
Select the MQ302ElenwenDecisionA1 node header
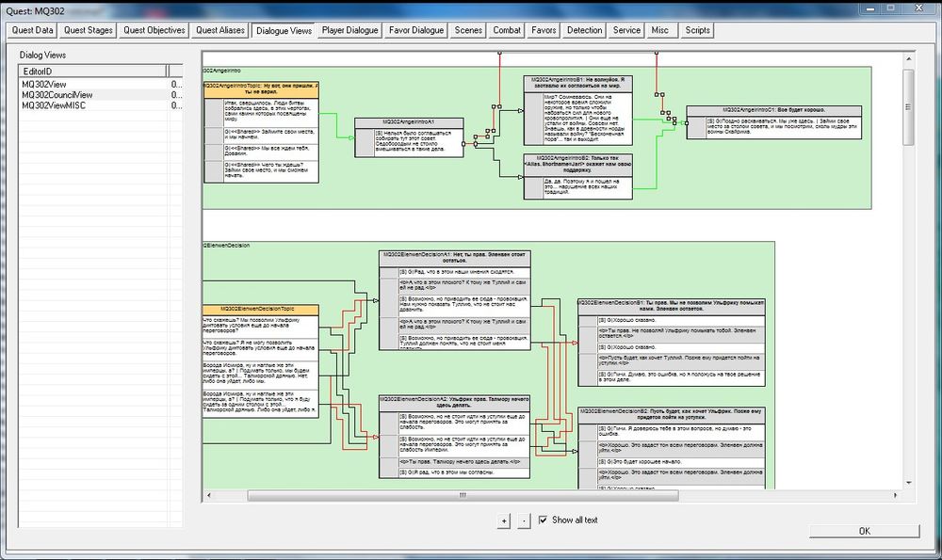[455, 258]
